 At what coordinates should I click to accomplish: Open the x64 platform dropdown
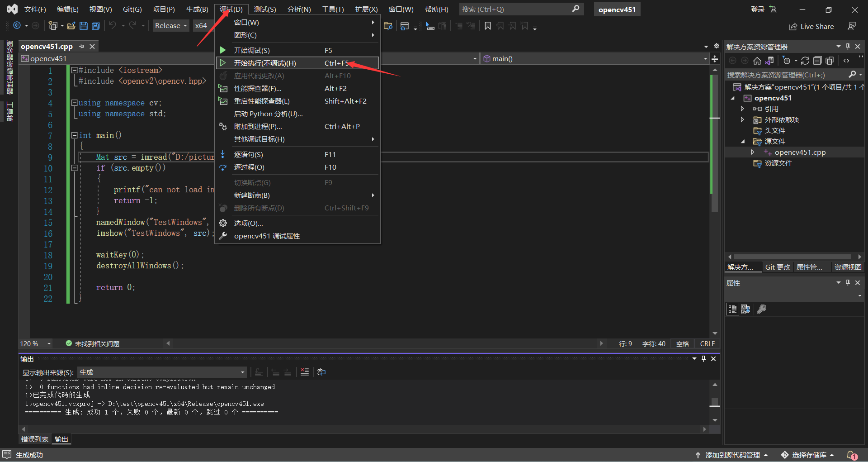pyautogui.click(x=203, y=26)
